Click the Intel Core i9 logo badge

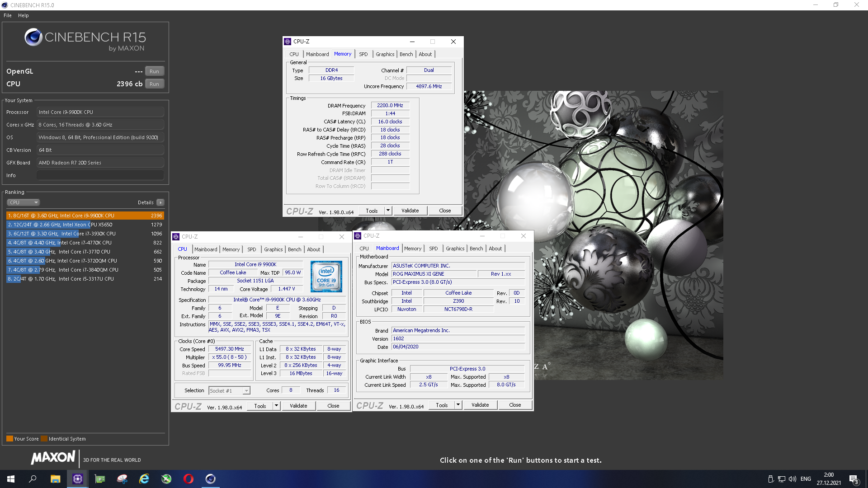326,277
